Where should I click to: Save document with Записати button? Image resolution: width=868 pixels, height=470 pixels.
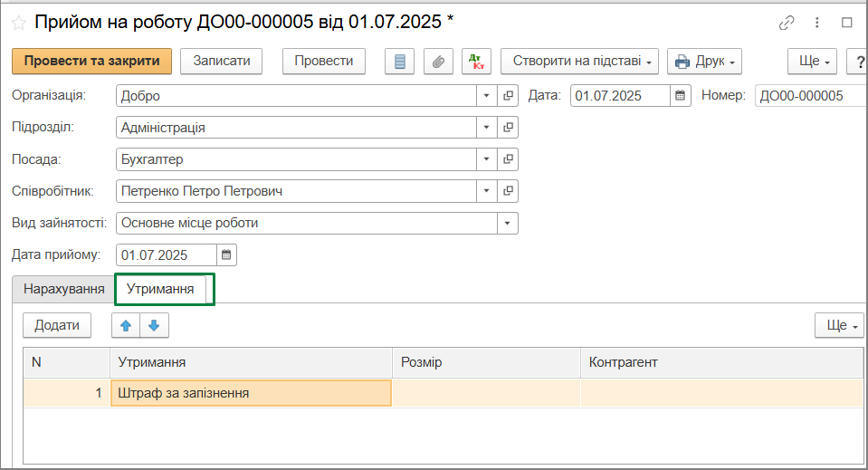tap(222, 61)
